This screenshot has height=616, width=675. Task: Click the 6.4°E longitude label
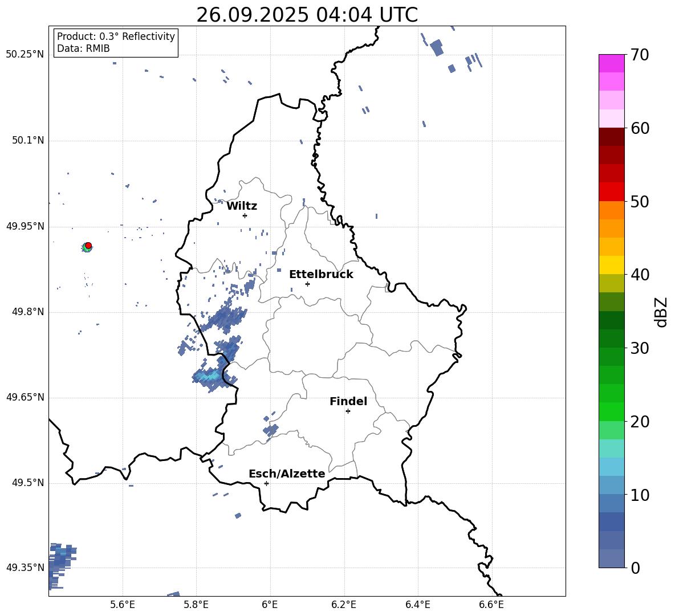pyautogui.click(x=417, y=605)
